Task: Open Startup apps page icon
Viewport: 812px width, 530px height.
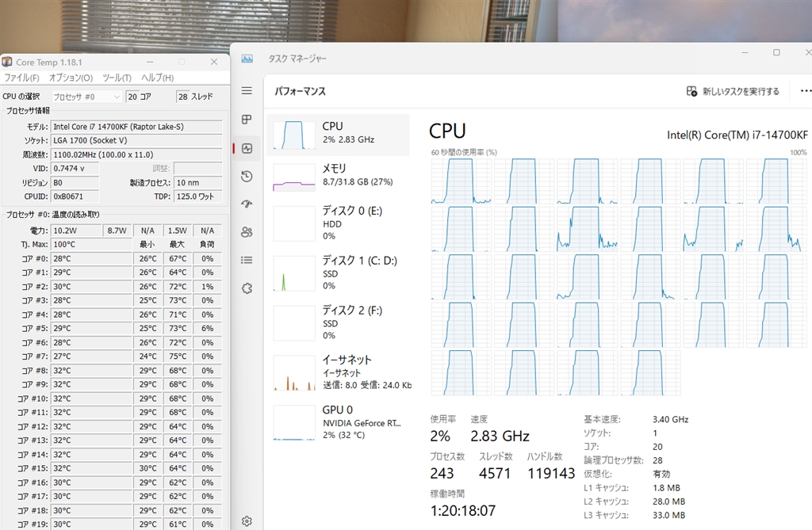Action: click(x=247, y=204)
